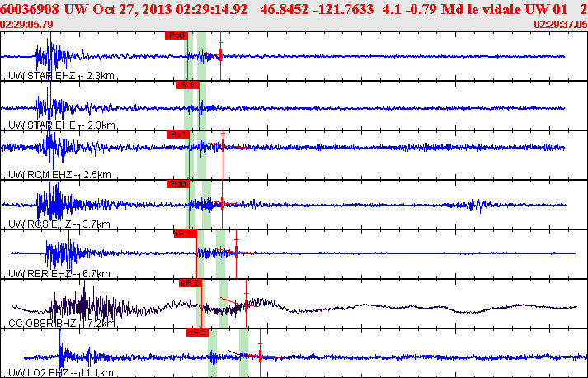Select station label UW RCS EHZ -- 3.7km
This screenshot has height=378, width=588.
coord(59,224)
